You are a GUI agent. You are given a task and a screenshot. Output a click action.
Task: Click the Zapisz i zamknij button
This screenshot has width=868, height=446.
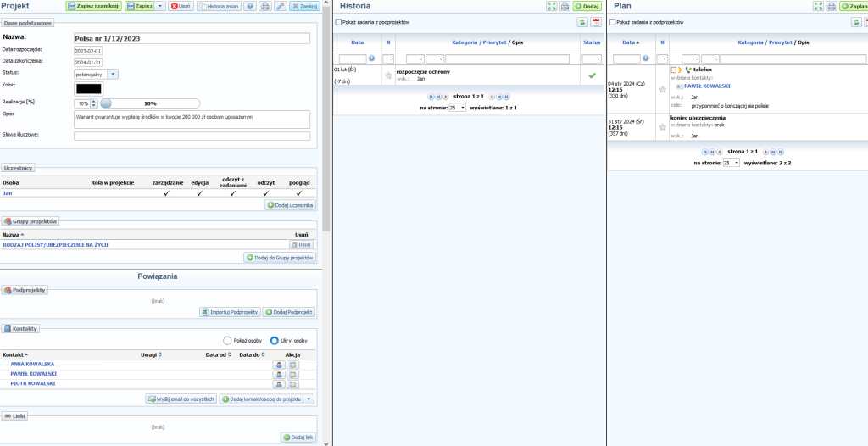(93, 6)
